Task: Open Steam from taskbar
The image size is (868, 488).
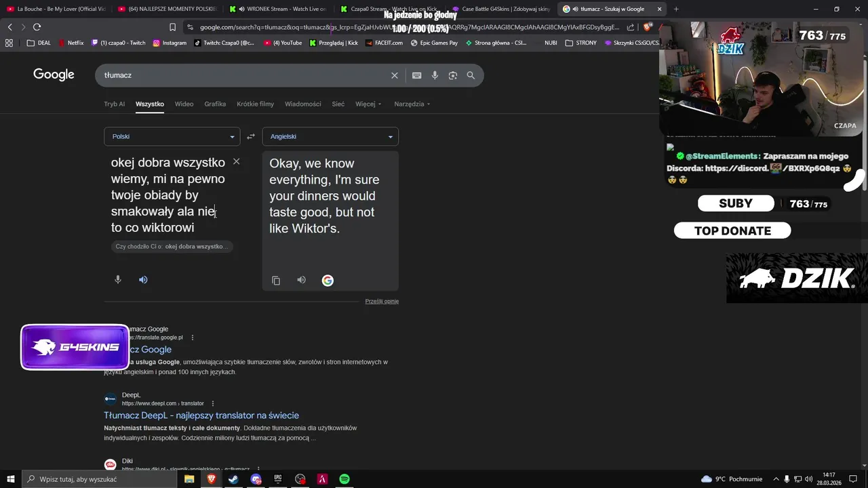Action: click(233, 479)
